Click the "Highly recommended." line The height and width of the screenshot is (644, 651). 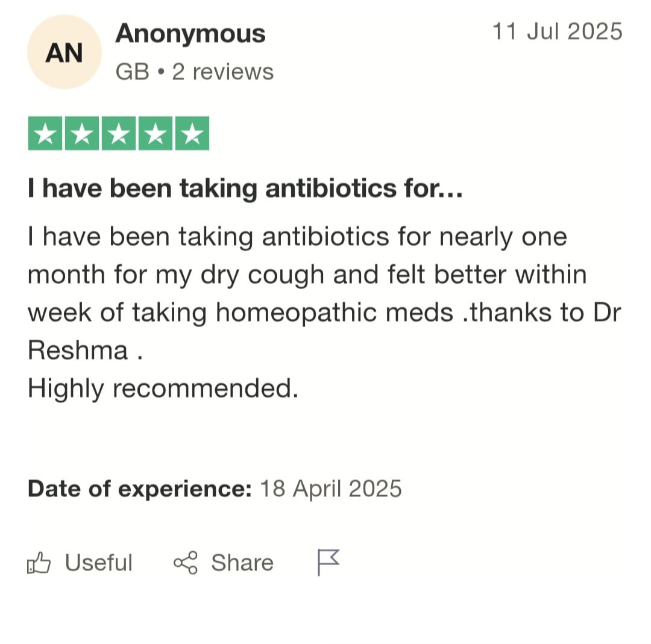(163, 389)
